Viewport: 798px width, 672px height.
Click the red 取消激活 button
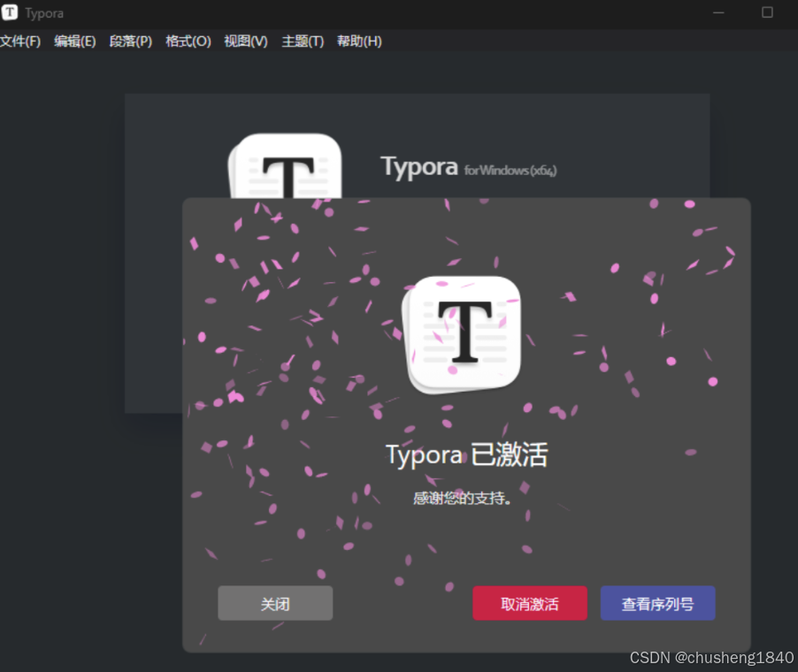[530, 603]
